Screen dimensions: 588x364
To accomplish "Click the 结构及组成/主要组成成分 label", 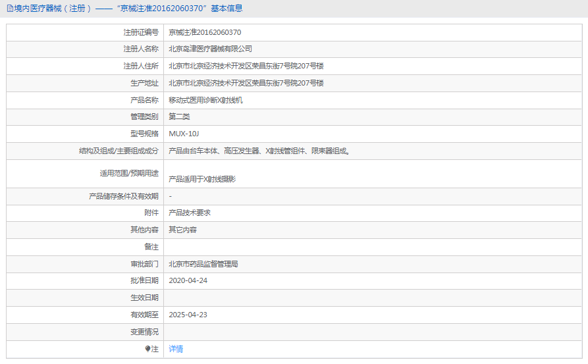I will pyautogui.click(x=119, y=151).
